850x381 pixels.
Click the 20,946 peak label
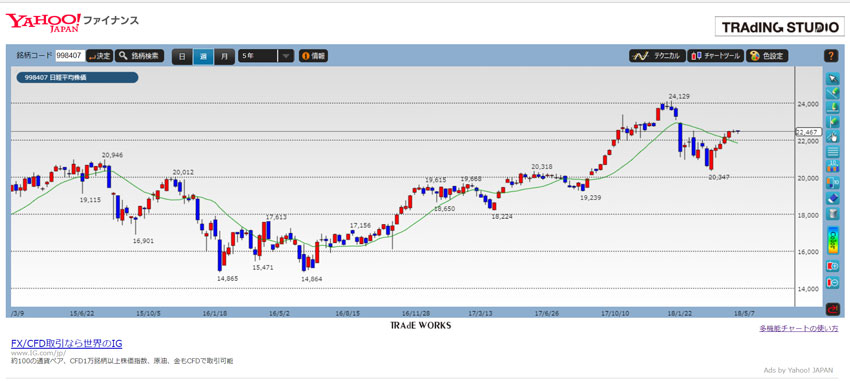[112, 155]
